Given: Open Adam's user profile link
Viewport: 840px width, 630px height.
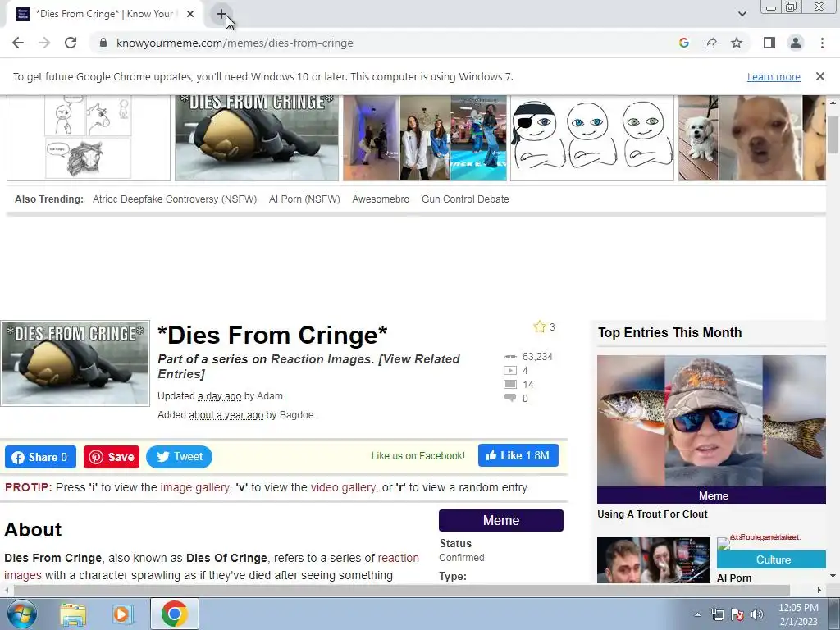Looking at the screenshot, I should pos(269,396).
